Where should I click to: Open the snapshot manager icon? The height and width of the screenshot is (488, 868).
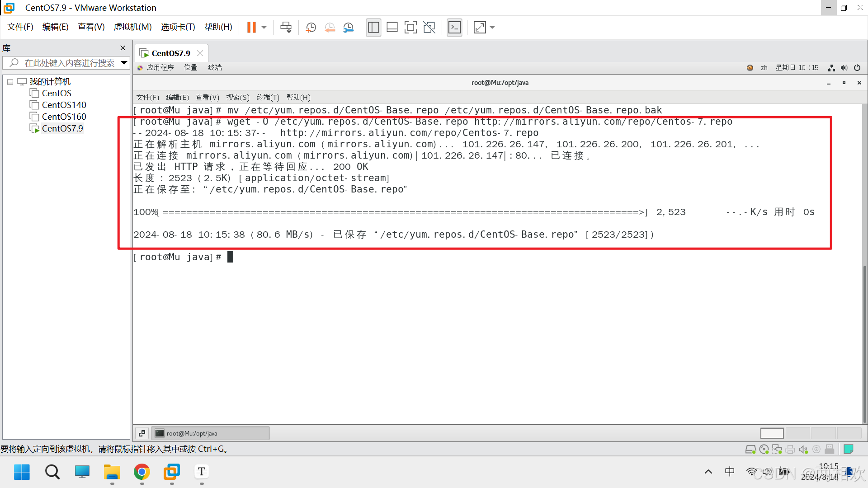tap(348, 28)
